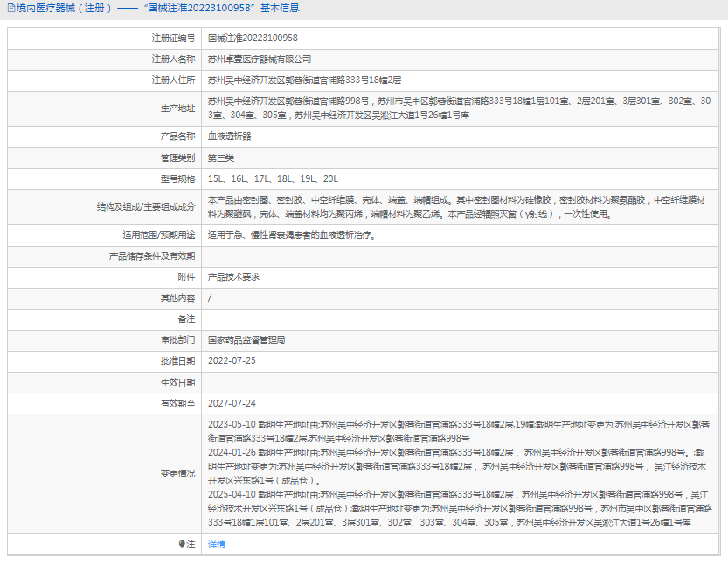Click the 产品储存条件及有效期 label
Viewport: 728px width, 564px height.
[x=152, y=256]
